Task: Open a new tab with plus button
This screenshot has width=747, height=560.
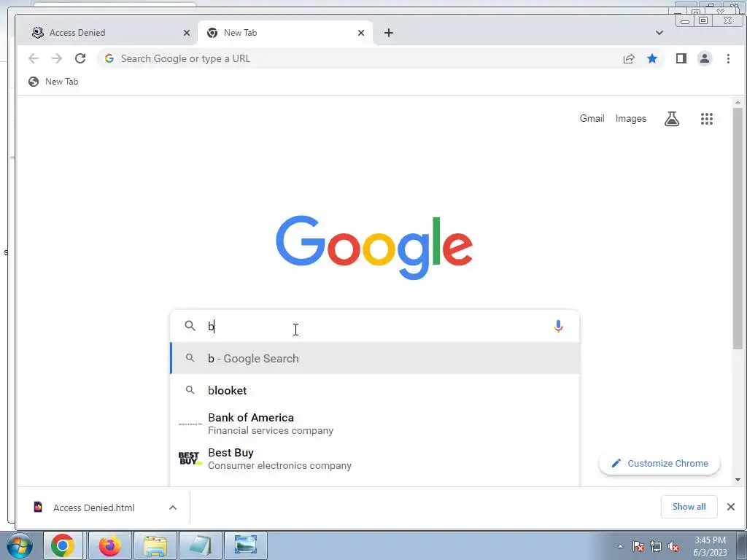Action: pyautogui.click(x=389, y=33)
